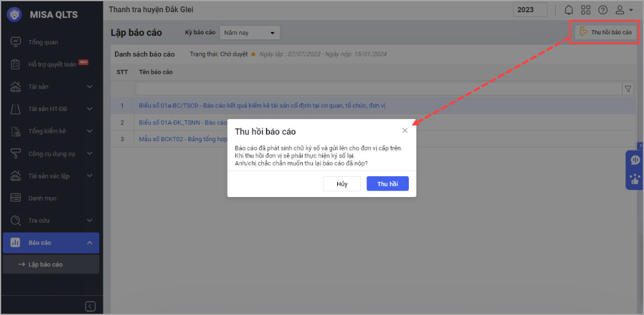Click the Tài sản car icon
644x315 pixels.
pos(16,87)
